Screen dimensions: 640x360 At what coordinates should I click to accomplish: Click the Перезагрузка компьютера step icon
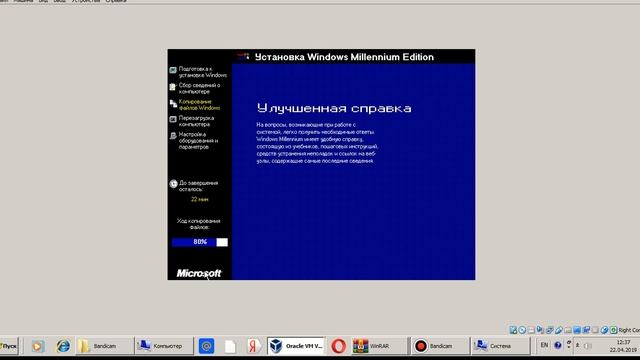173,119
